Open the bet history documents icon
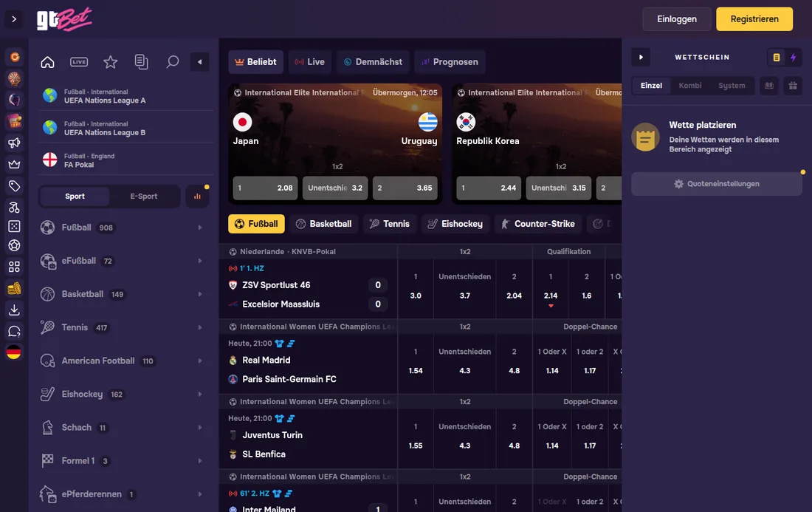The height and width of the screenshot is (512, 812). click(x=142, y=62)
